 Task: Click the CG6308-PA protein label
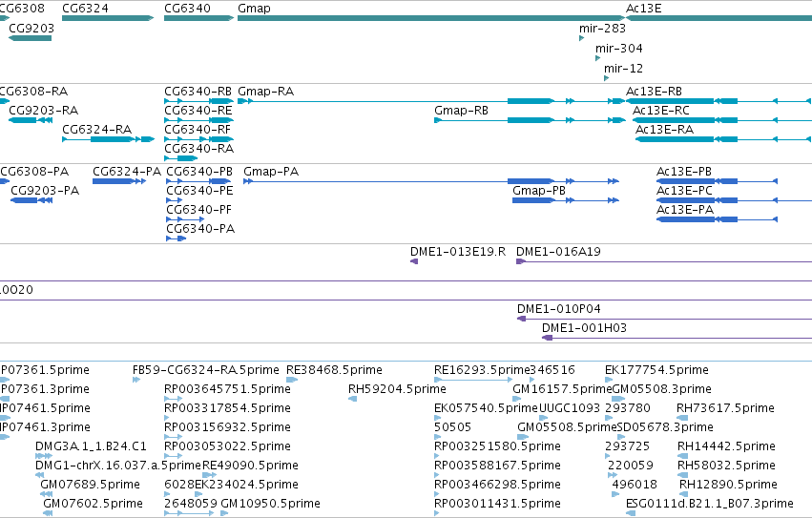[34, 172]
